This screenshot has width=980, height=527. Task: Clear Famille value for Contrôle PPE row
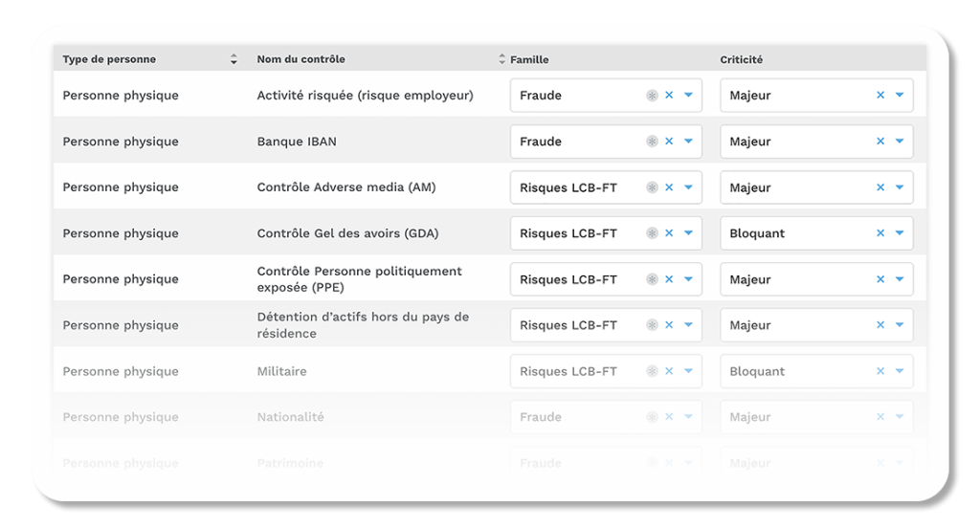669,279
